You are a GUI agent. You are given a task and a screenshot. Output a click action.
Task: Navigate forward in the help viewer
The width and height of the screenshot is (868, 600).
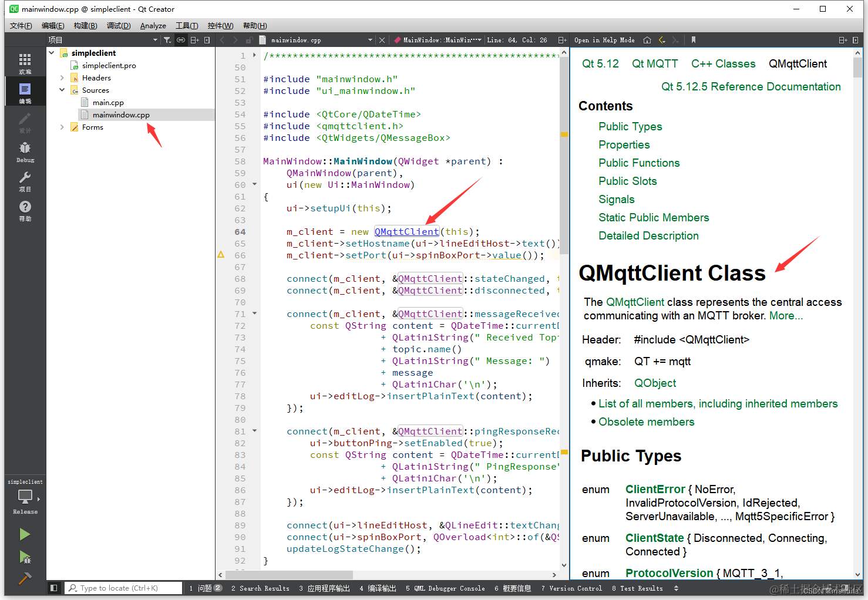pyautogui.click(x=675, y=40)
